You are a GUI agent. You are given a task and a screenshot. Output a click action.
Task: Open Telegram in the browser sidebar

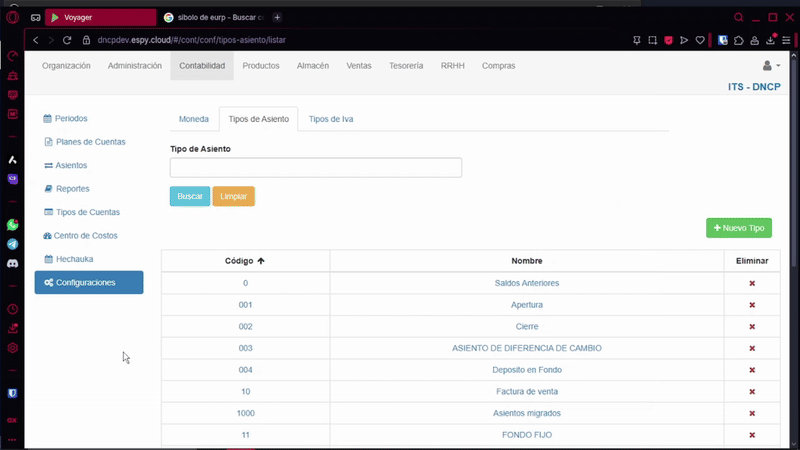pos(13,244)
